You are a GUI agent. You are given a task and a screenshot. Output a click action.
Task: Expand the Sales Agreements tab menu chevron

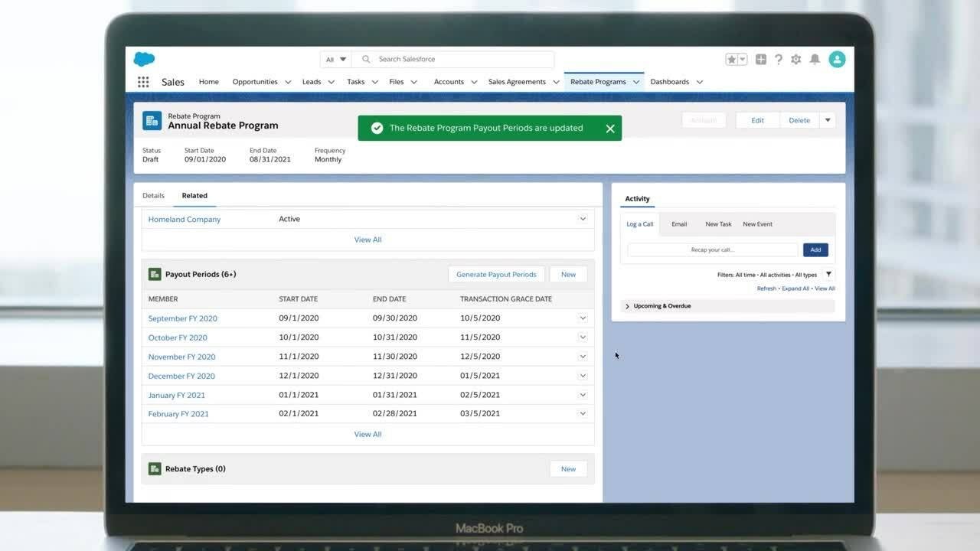(557, 82)
